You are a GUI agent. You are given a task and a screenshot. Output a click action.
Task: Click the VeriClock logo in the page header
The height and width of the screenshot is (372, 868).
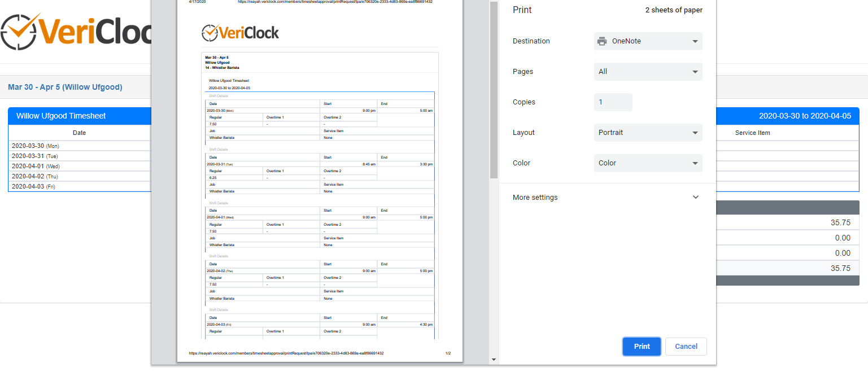(76, 32)
